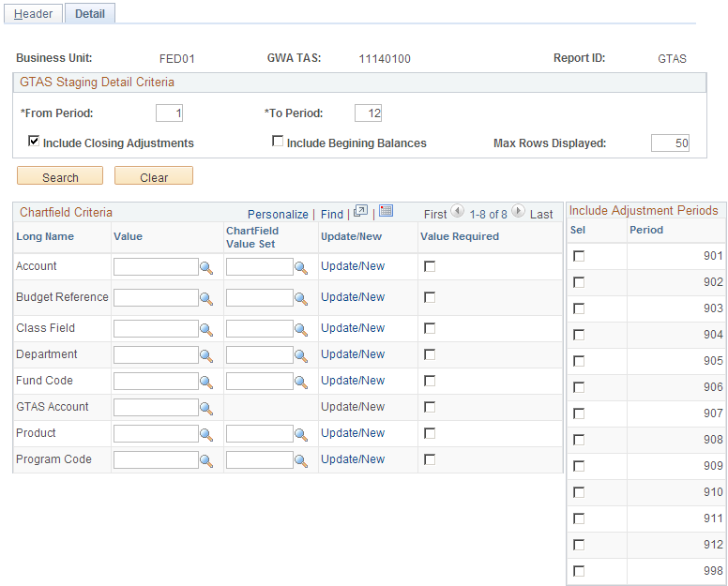This screenshot has height=586, width=728.
Task: Open Chartfield Criteria grid in new window
Action: (x=360, y=212)
